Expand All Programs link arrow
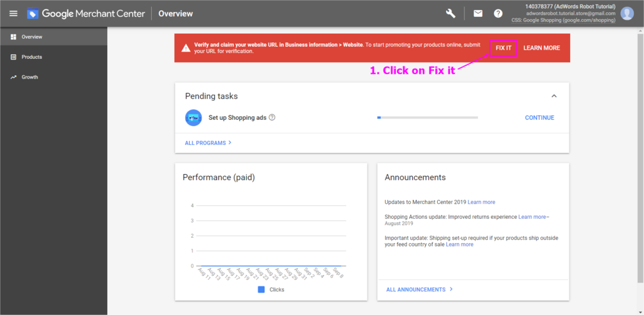This screenshot has height=315, width=644. pos(229,143)
